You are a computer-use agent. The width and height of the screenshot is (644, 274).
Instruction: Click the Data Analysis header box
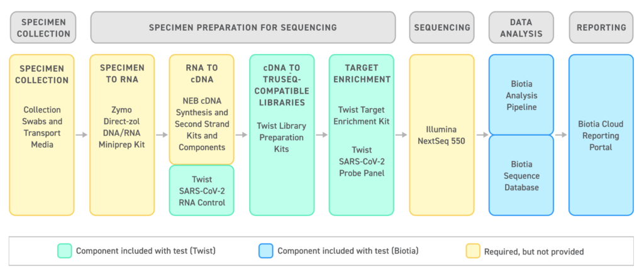point(521,27)
